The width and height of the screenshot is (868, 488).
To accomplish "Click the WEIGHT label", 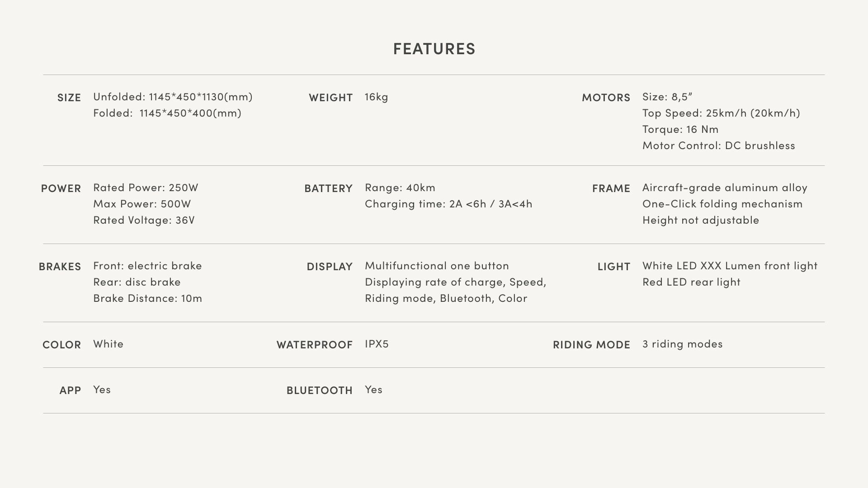I will point(330,98).
